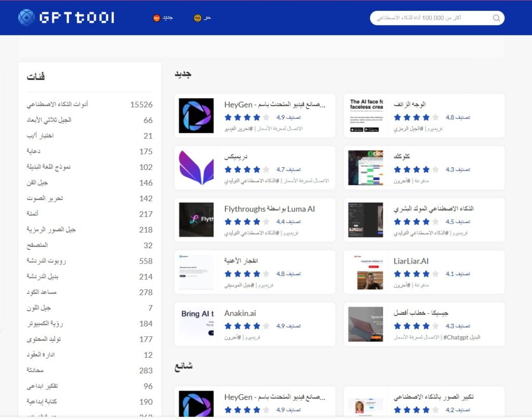Screen dimensions: 532x419
Task: Open the جديد menu item in header
Action: coord(168,18)
